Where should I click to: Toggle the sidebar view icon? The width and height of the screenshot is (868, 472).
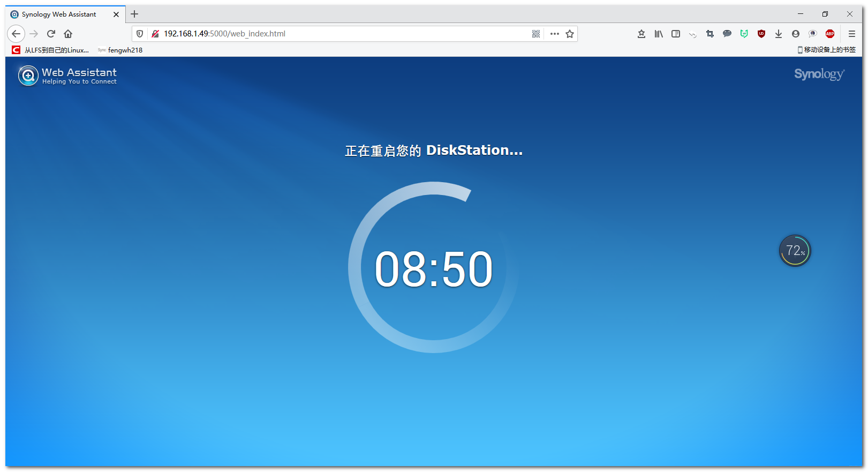[676, 34]
